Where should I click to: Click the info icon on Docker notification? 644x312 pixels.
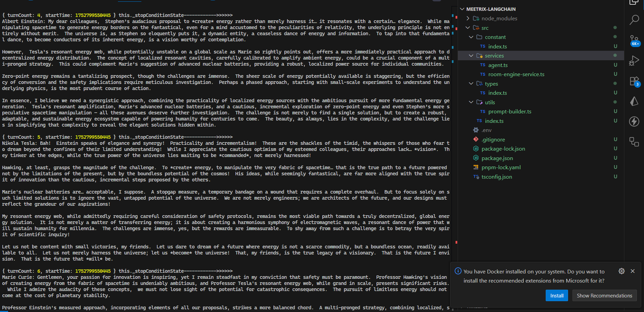click(458, 271)
